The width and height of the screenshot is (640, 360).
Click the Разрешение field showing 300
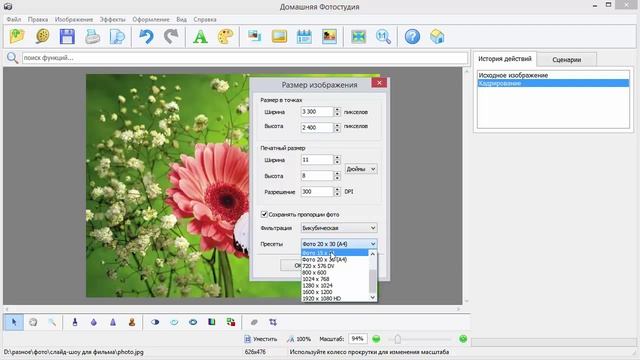coord(317,191)
